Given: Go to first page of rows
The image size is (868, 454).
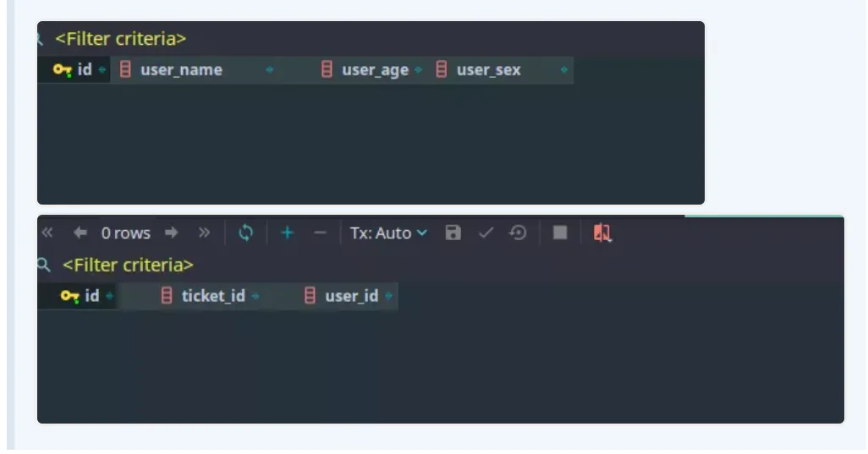Looking at the screenshot, I should [47, 232].
